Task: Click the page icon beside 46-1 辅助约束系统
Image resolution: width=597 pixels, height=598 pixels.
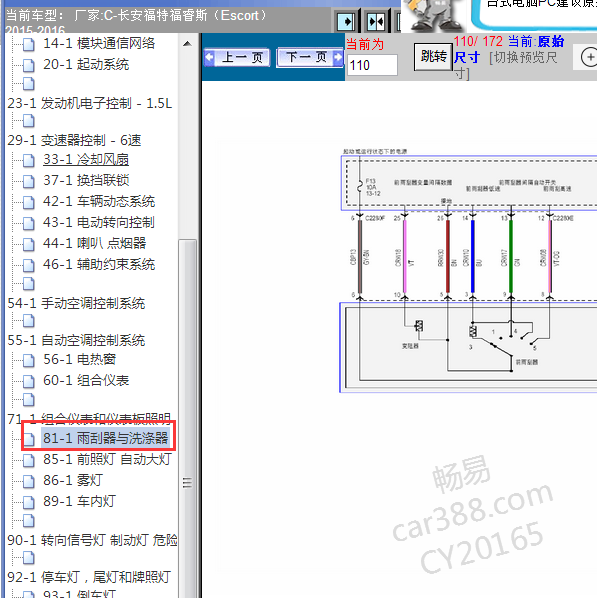Action: [29, 265]
